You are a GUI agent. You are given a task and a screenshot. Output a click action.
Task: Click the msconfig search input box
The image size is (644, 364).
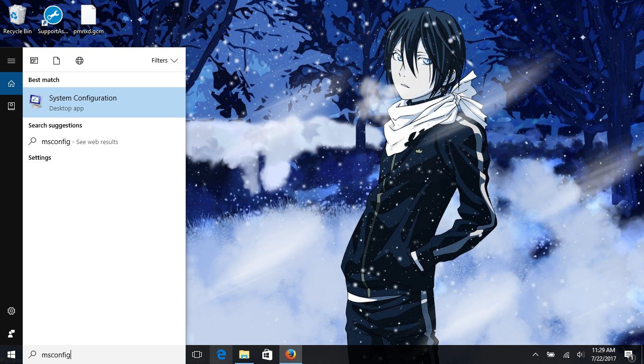pos(104,355)
